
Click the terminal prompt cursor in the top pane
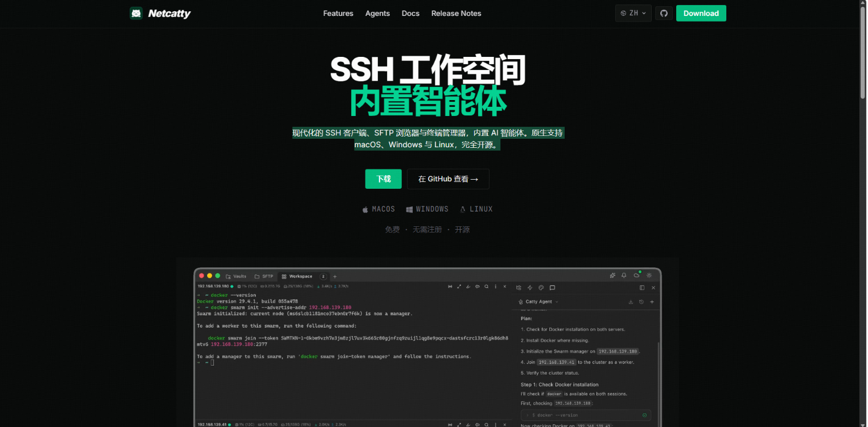(212, 362)
